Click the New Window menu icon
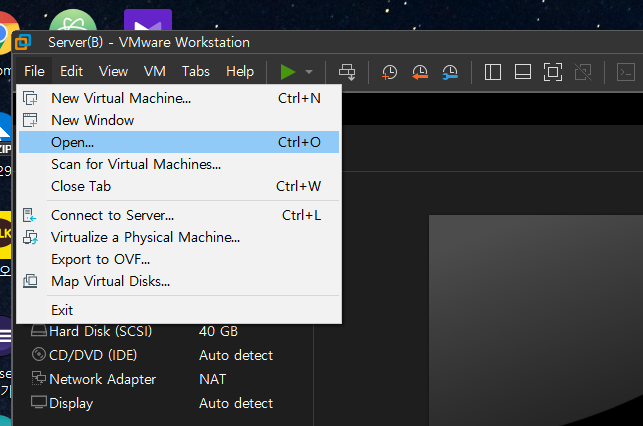The image size is (643, 426). (30, 120)
